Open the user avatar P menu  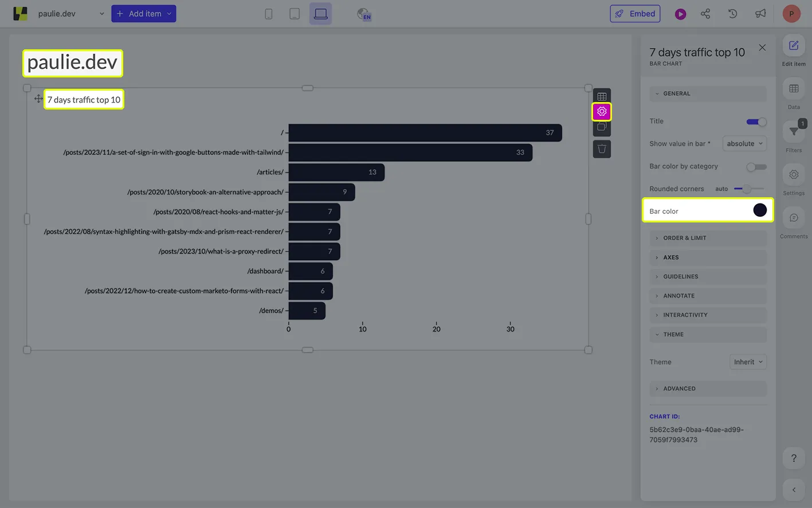click(791, 14)
